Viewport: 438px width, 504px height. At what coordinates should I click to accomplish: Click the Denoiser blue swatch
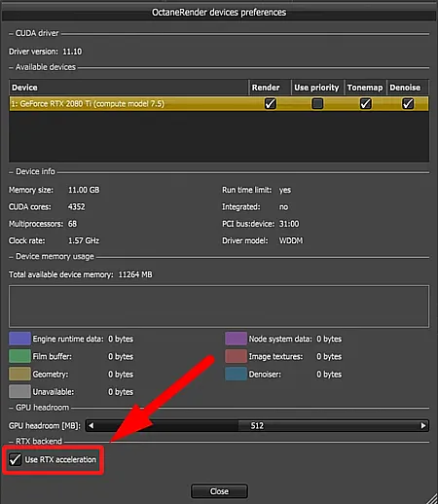[x=236, y=374]
